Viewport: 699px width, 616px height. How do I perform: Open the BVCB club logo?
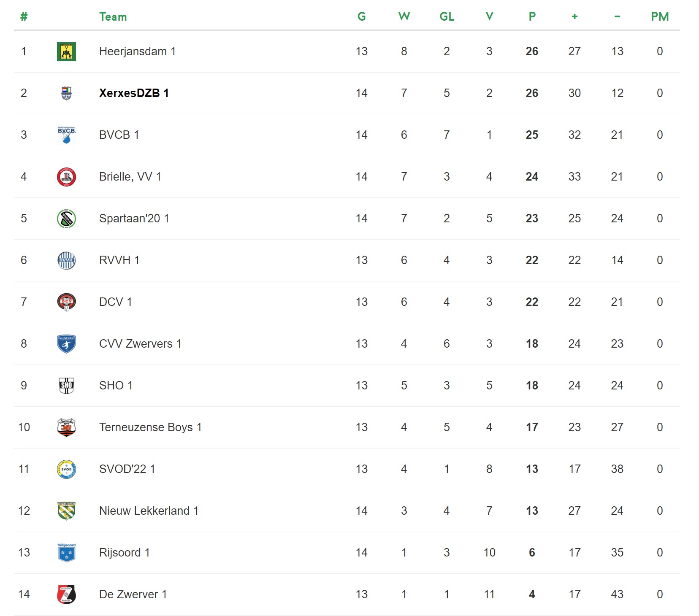[x=66, y=135]
